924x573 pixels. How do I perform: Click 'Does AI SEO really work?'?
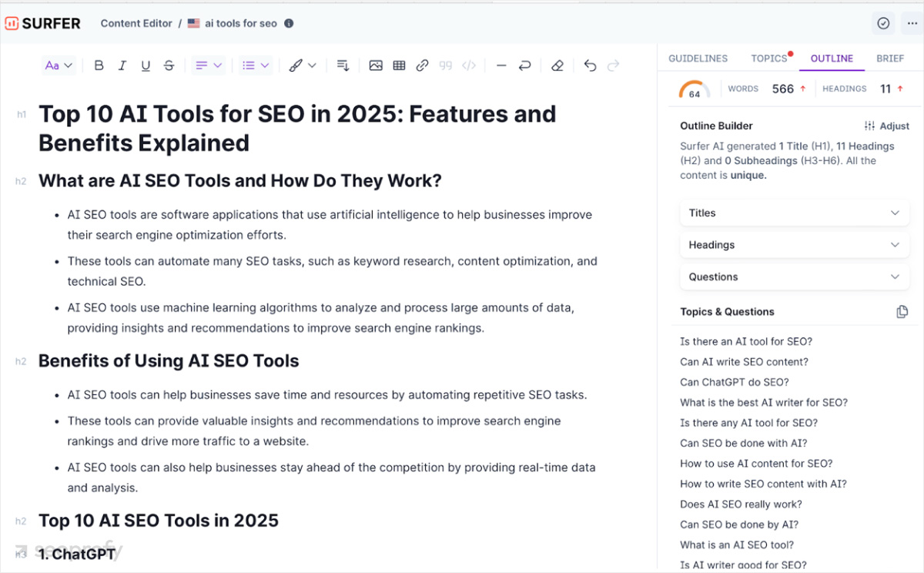tap(741, 504)
